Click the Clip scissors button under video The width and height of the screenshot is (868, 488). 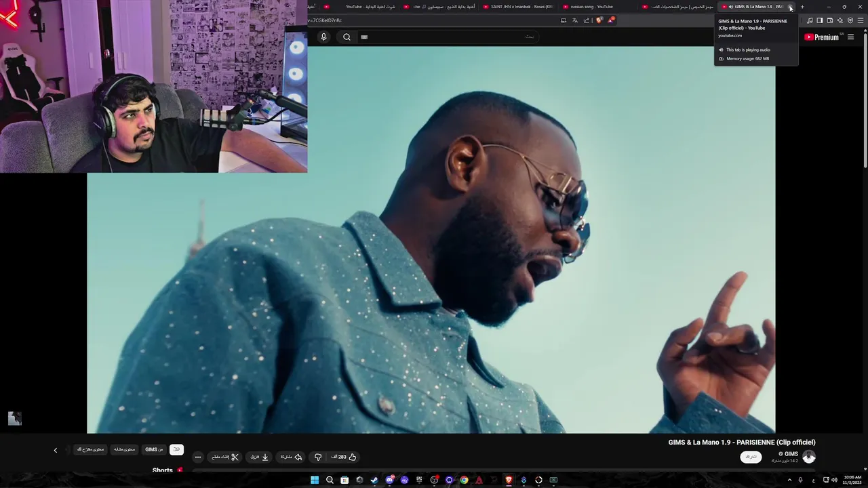pos(225,457)
